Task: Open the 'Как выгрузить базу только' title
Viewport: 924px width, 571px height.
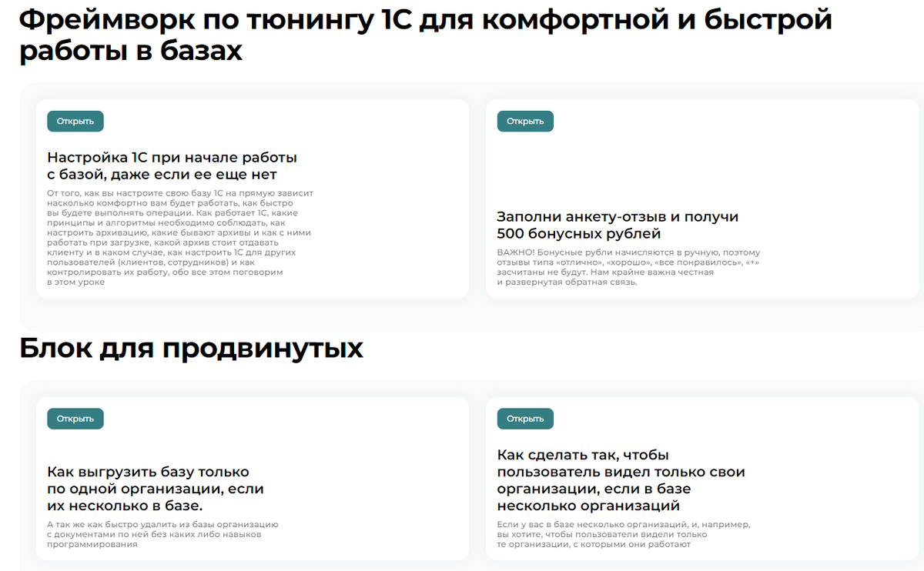Action: click(155, 489)
